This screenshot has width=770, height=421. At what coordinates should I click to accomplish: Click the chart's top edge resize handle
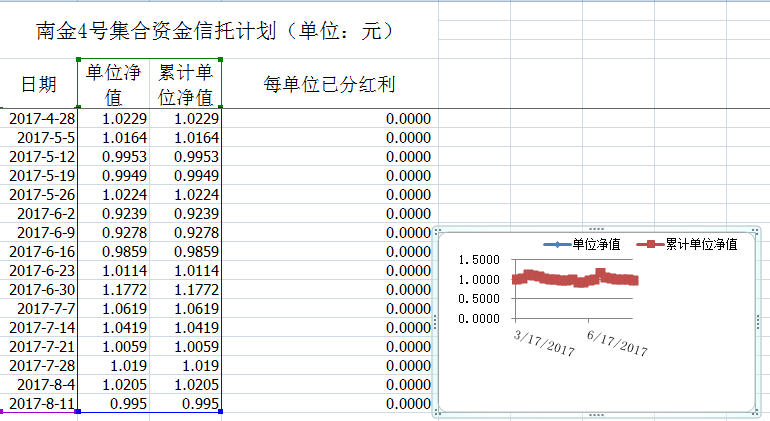pos(597,229)
